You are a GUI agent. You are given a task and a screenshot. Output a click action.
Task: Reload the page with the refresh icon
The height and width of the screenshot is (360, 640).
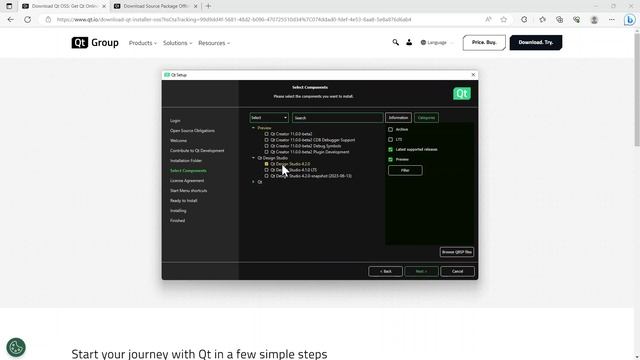[x=27, y=19]
